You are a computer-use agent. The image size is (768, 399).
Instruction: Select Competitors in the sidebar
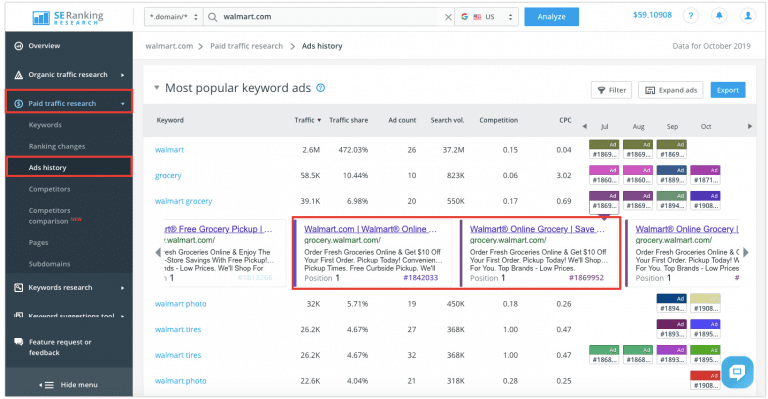49,189
